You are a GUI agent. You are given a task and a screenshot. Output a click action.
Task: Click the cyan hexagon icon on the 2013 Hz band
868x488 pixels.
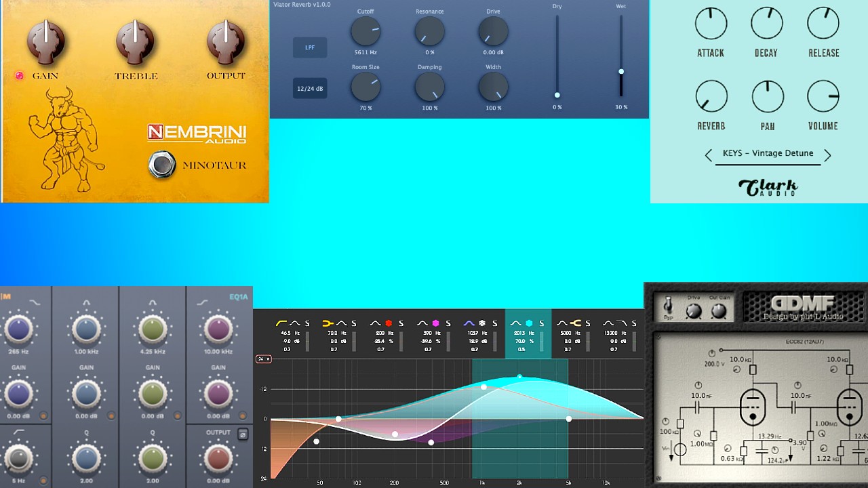pos(530,323)
